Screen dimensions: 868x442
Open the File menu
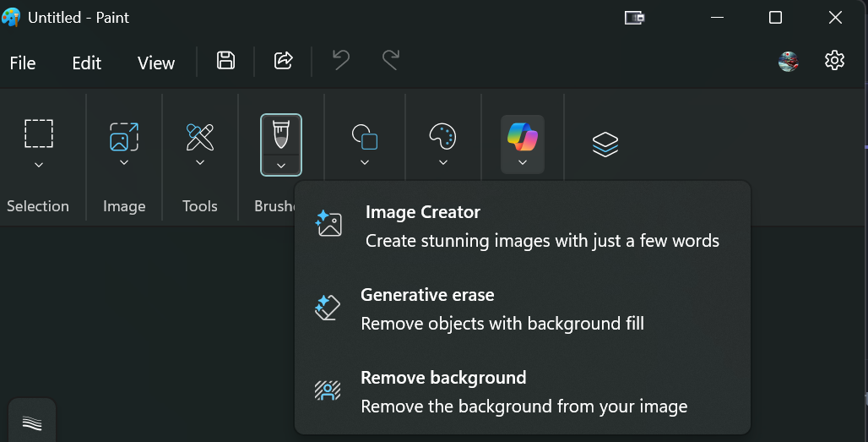coord(23,63)
